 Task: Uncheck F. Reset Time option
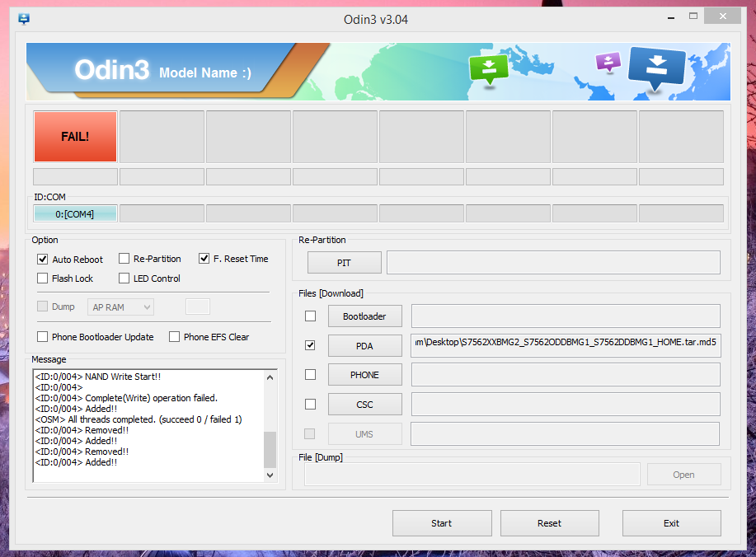(204, 259)
